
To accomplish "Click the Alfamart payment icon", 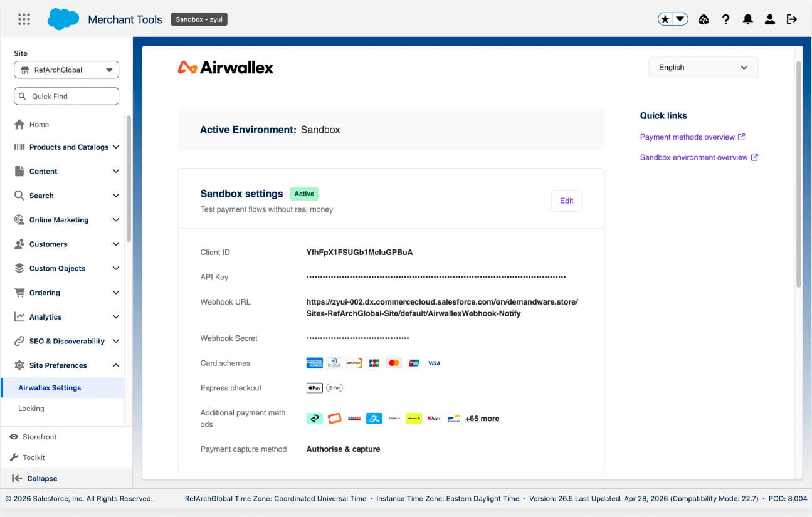I will (354, 419).
